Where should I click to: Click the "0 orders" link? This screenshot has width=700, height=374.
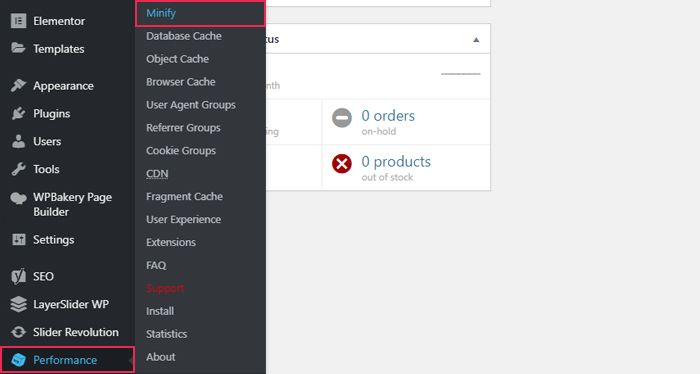pyautogui.click(x=388, y=116)
